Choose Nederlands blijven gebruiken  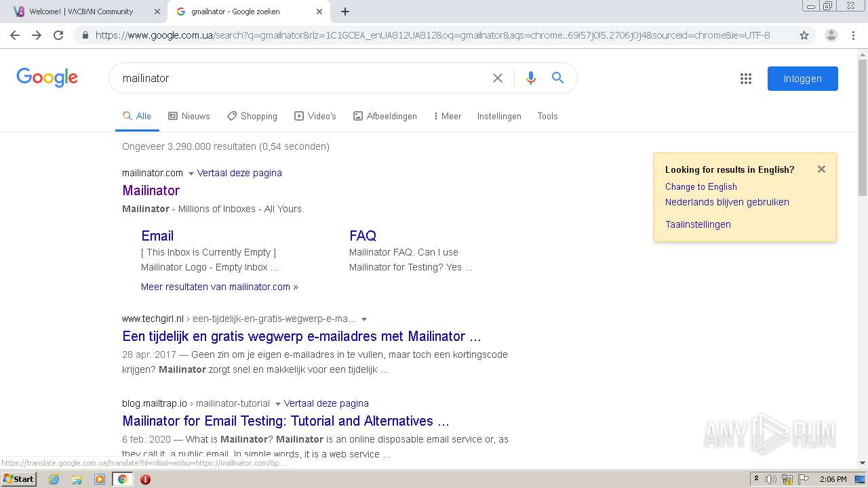[727, 202]
